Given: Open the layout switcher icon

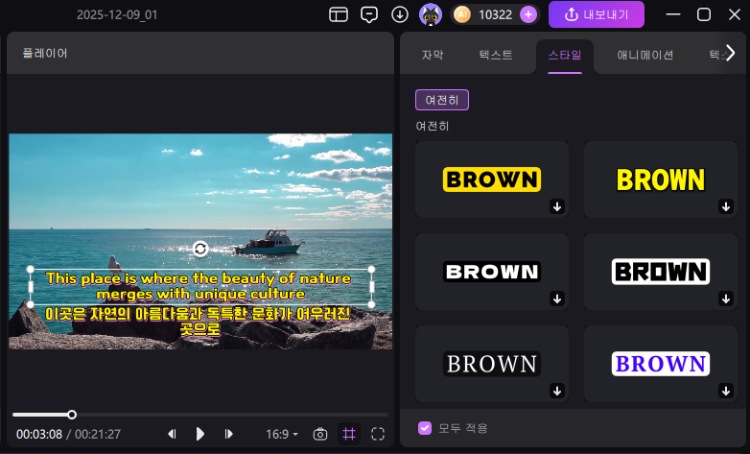Looking at the screenshot, I should (339, 15).
